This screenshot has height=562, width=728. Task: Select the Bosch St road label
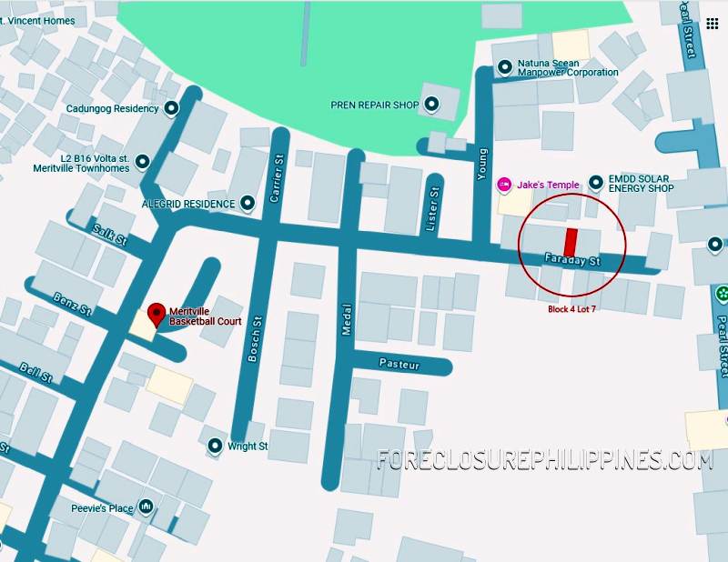[255, 339]
